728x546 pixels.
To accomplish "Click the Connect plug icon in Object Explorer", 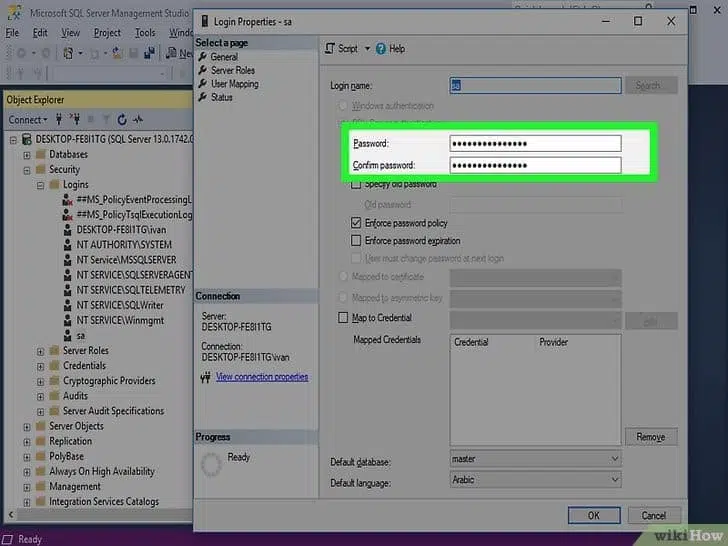I will coord(60,120).
